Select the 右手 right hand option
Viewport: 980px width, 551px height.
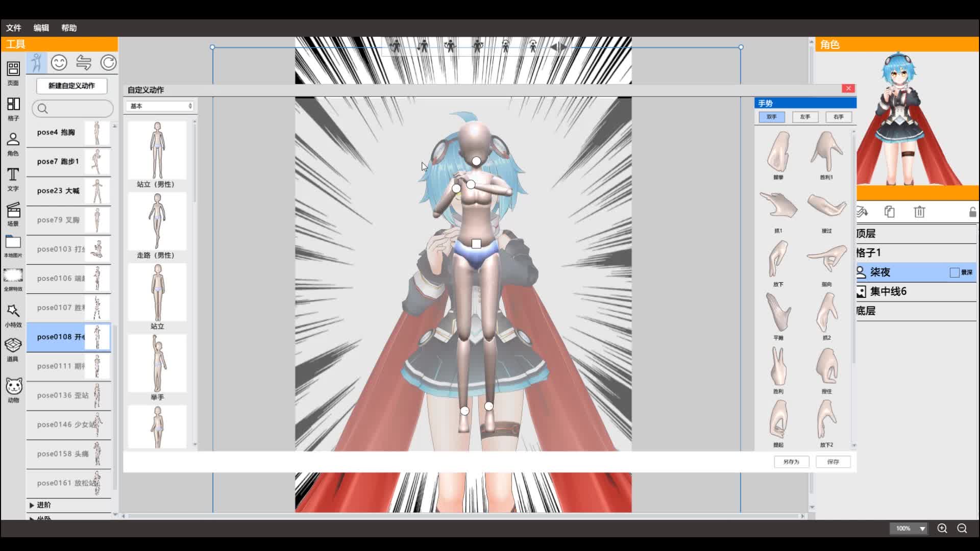coord(839,117)
